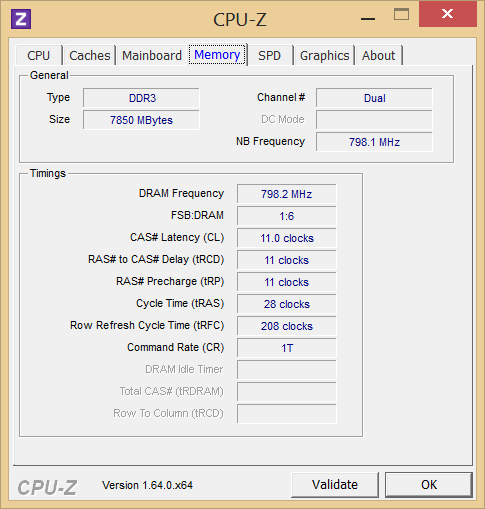Click the General group heading
This screenshot has width=485, height=509.
coord(49,75)
